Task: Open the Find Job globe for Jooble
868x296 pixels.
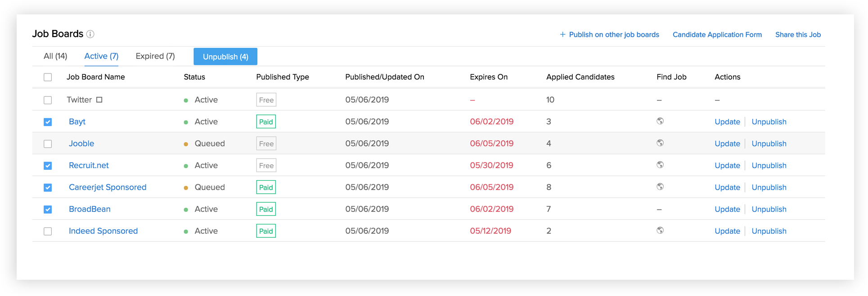Action: 660,143
